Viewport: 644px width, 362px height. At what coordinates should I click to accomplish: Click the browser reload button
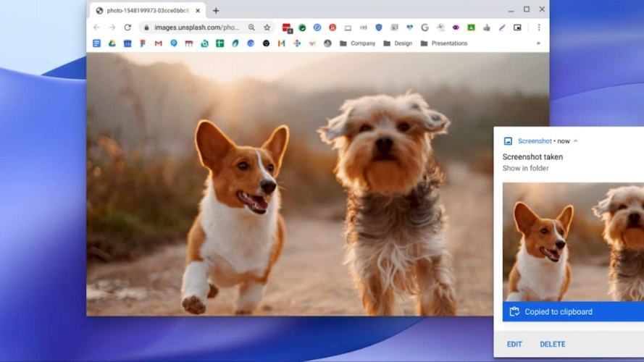pyautogui.click(x=127, y=28)
